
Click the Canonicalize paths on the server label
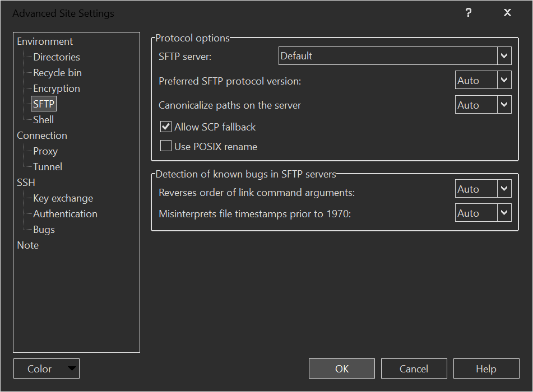coord(229,105)
